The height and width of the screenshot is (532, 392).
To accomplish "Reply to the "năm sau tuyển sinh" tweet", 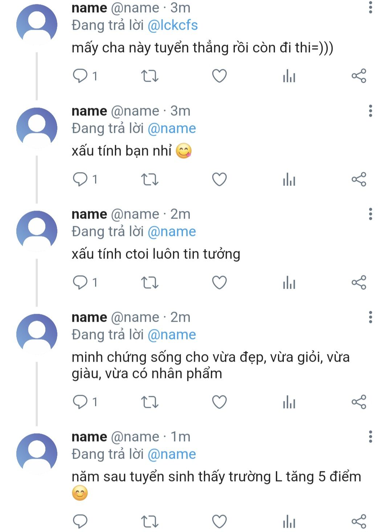I will [x=80, y=521].
